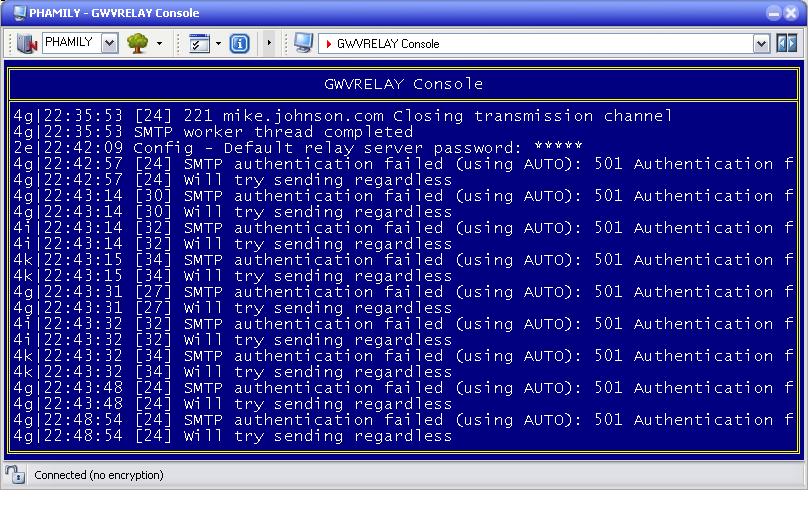Click the toolbar overflow arrow
The image size is (808, 512).
point(268,43)
